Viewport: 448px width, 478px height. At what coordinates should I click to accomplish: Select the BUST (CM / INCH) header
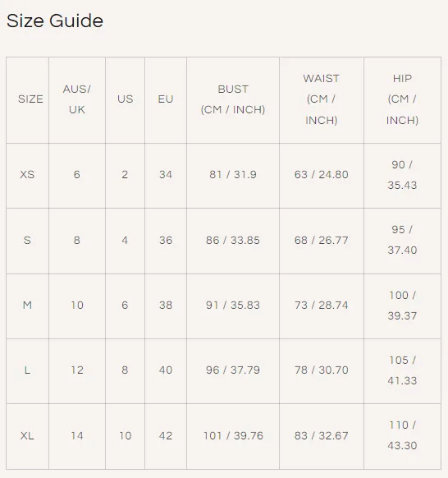point(233,99)
